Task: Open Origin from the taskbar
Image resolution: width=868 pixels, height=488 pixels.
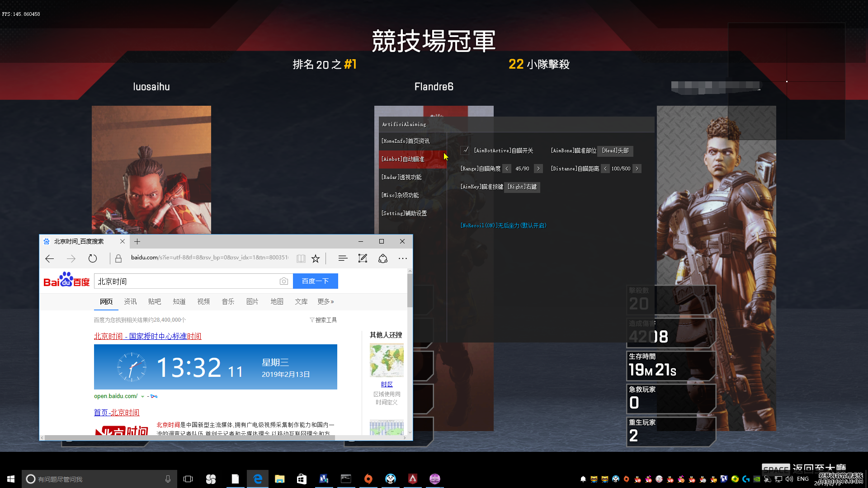Action: click(x=368, y=479)
